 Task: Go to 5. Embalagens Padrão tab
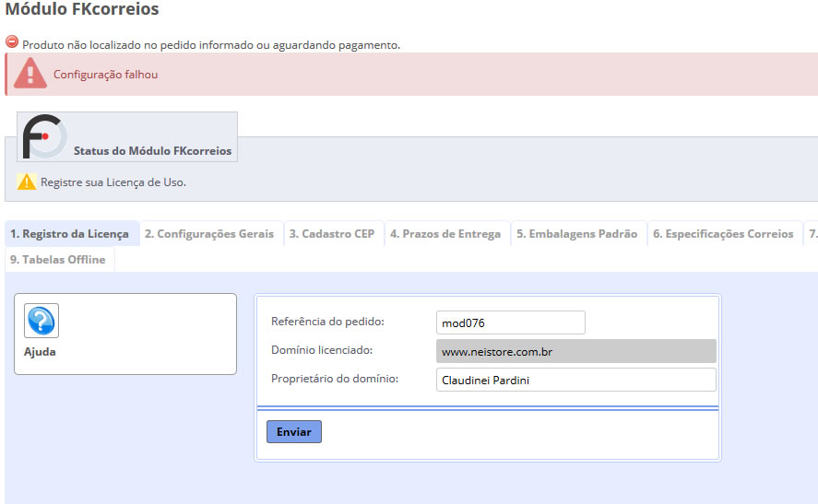pos(579,233)
